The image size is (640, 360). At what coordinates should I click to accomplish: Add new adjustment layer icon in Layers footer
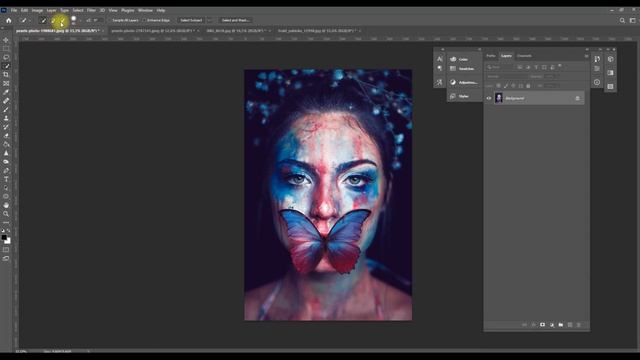click(552, 325)
